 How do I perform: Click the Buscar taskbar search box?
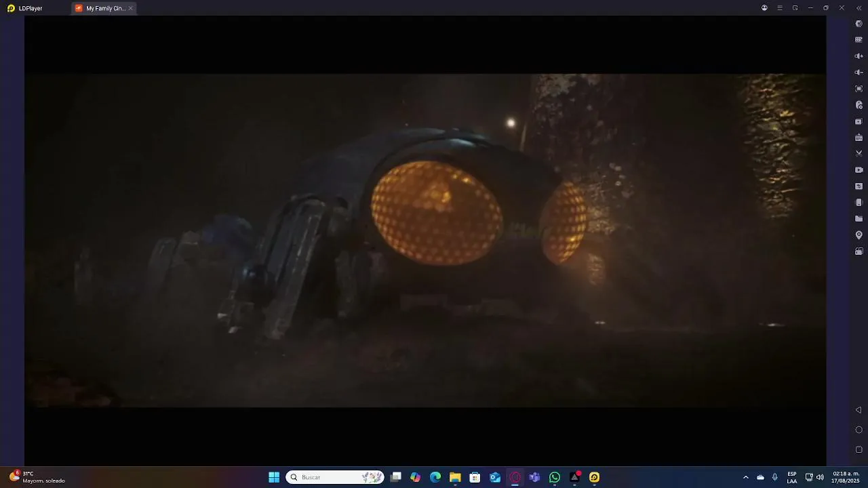[335, 477]
